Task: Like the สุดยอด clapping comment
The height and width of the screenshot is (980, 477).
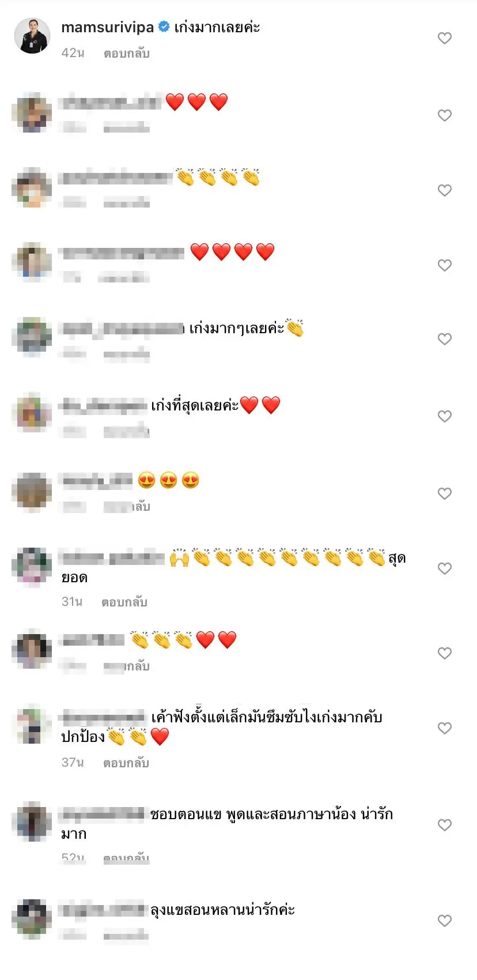Action: point(444,568)
